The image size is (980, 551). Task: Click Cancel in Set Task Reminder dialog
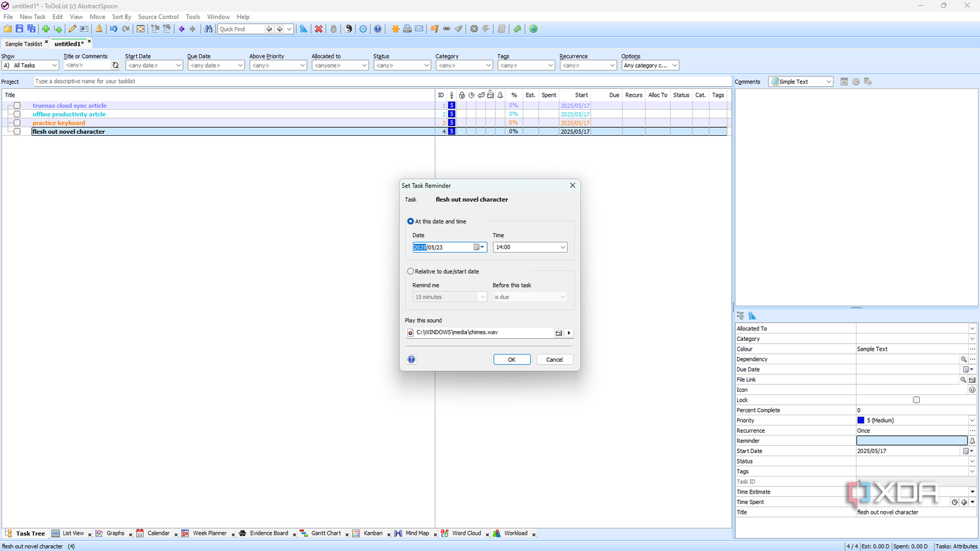[555, 360]
